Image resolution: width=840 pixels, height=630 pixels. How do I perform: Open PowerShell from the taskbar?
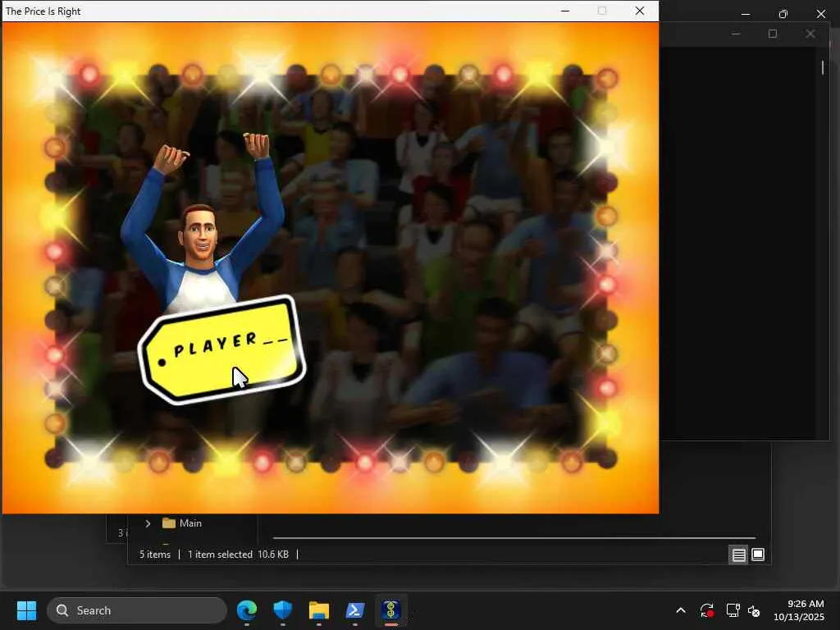click(355, 610)
